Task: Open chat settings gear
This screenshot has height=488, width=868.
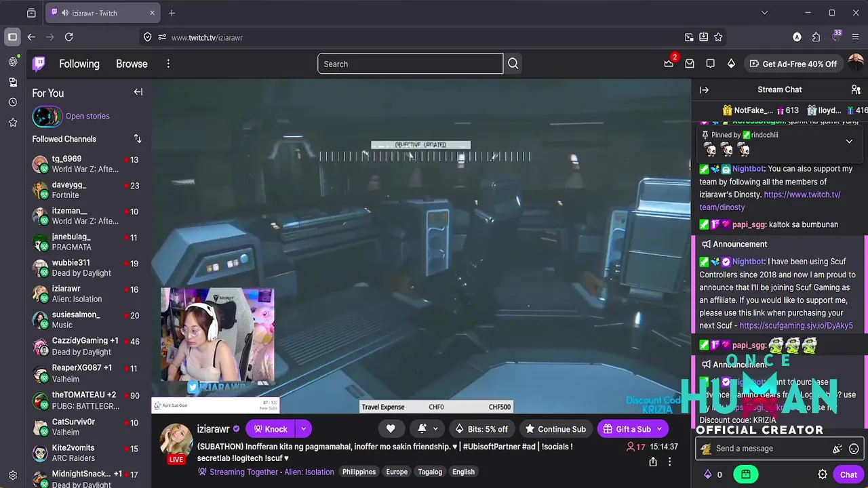Action: (823, 474)
